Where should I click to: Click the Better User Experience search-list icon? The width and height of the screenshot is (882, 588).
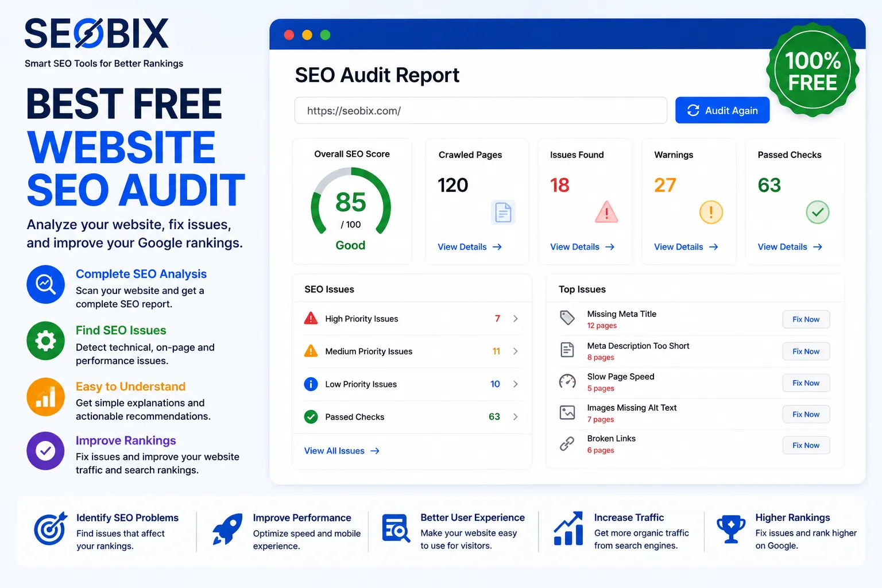[x=396, y=528]
